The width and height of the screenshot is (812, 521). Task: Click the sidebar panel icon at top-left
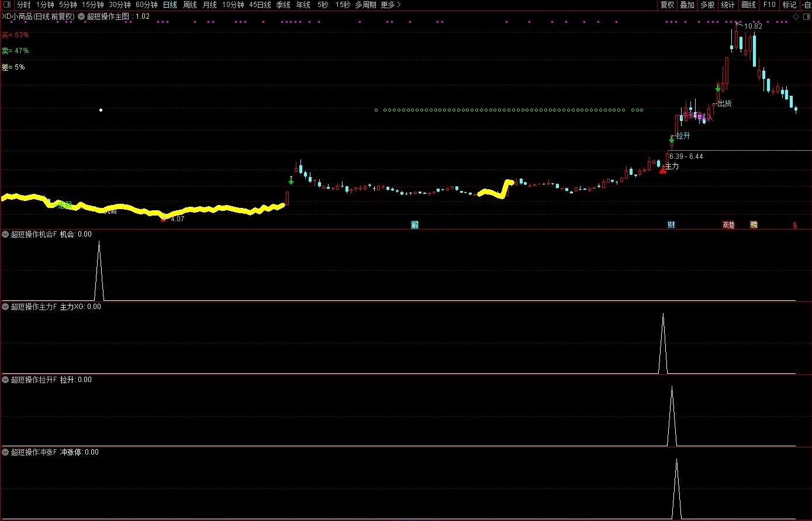7,5
